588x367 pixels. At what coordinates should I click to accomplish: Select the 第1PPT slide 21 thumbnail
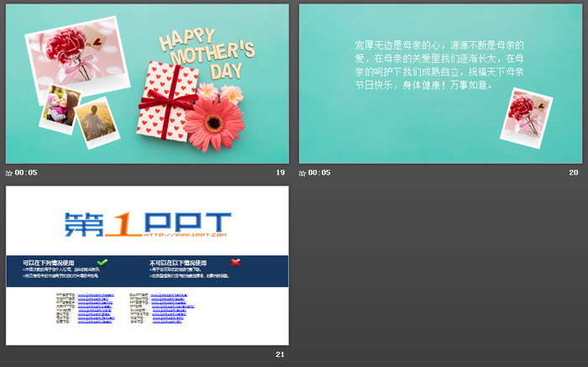click(x=147, y=265)
